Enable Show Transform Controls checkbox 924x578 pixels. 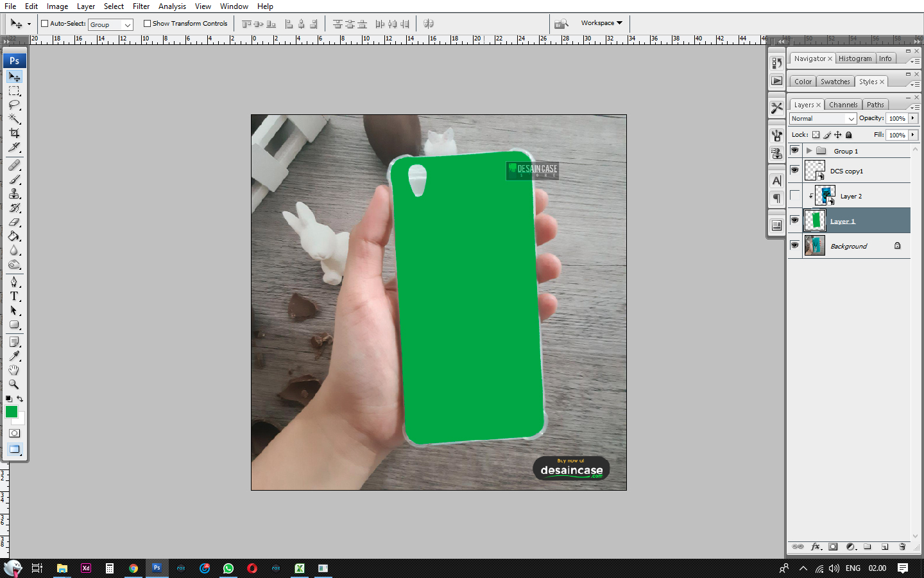click(x=147, y=24)
